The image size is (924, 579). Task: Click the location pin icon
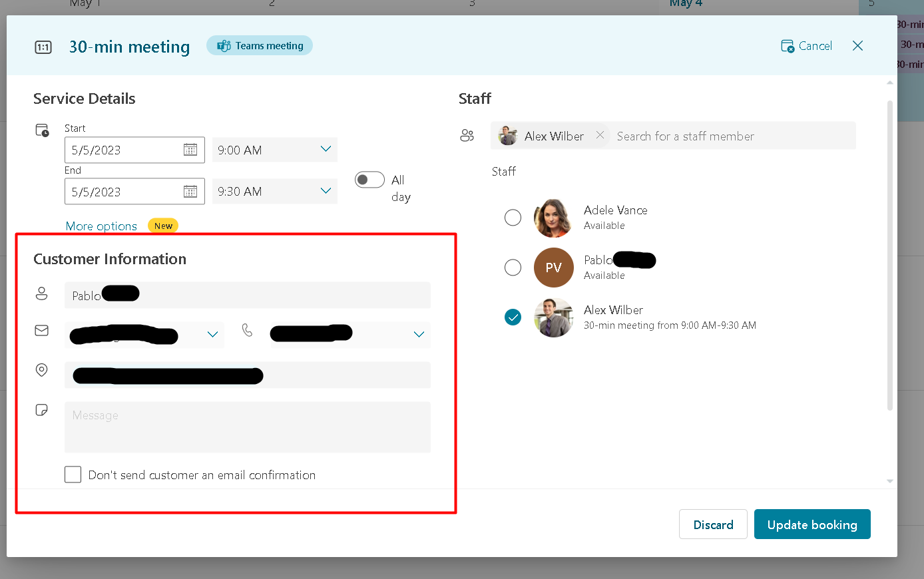pos(42,370)
